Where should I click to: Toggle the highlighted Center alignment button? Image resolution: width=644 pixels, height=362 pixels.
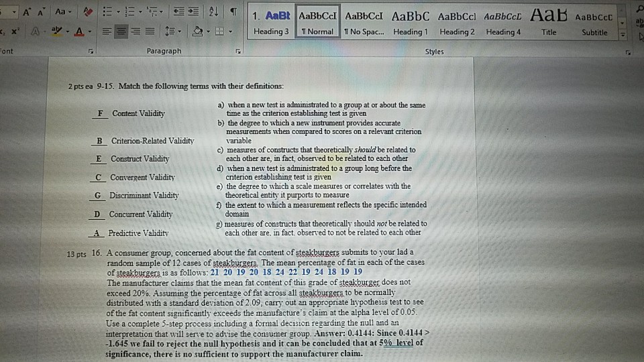121,32
